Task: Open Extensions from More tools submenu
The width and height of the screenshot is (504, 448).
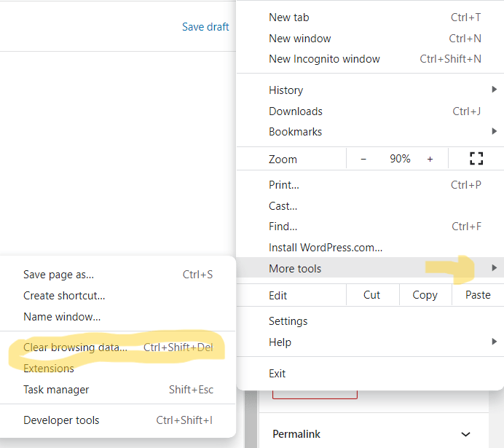Action: tap(49, 369)
